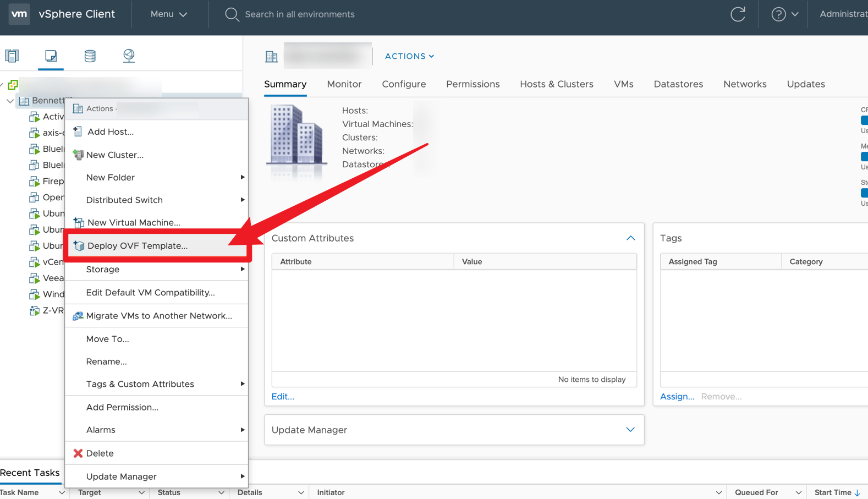The image size is (868, 499).
Task: Go to the Hosts & Clusters tab
Action: tap(557, 84)
